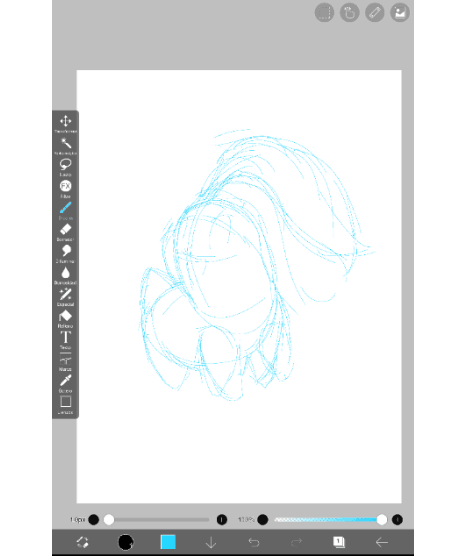Image resolution: width=466 pixels, height=556 pixels.
Task: Select the Texto T tool
Action: pyautogui.click(x=66, y=340)
